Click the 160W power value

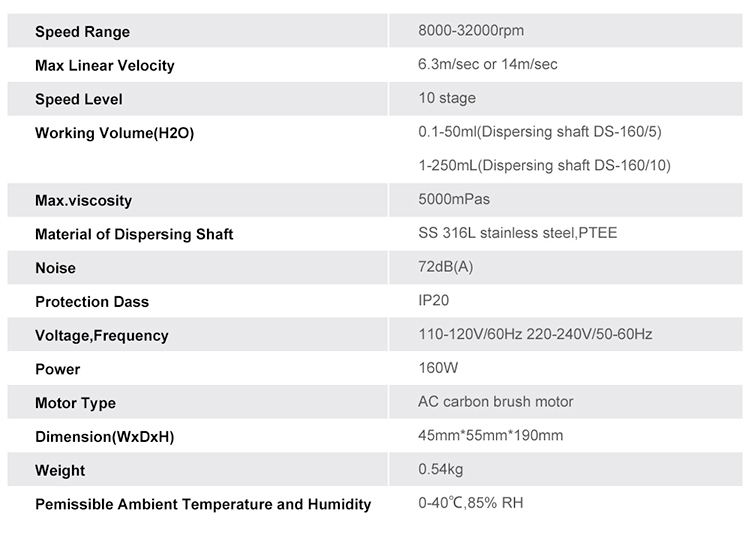[x=438, y=368]
